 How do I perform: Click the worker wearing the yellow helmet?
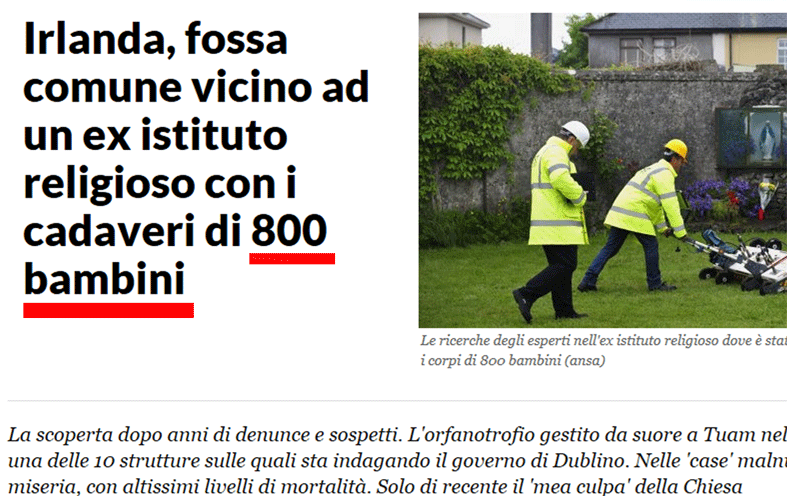coord(637,216)
